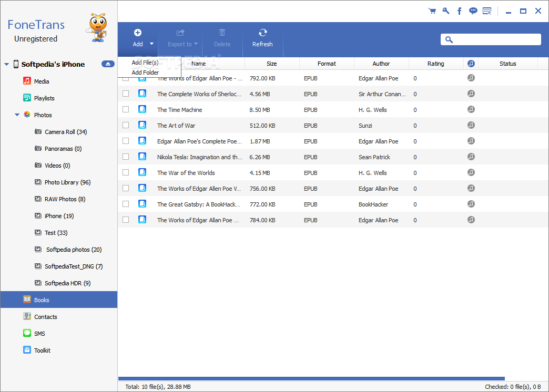Click the Toolkit icon in sidebar
Screen dimensions: 549x392
[27, 350]
